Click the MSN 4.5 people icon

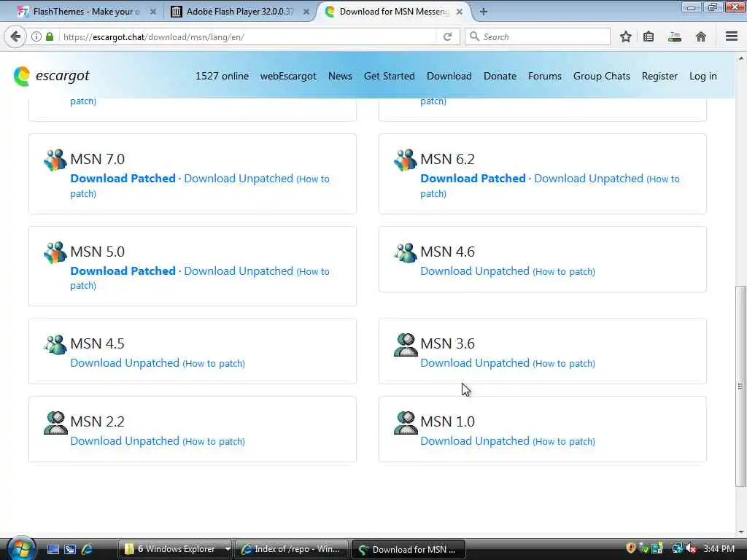[55, 344]
